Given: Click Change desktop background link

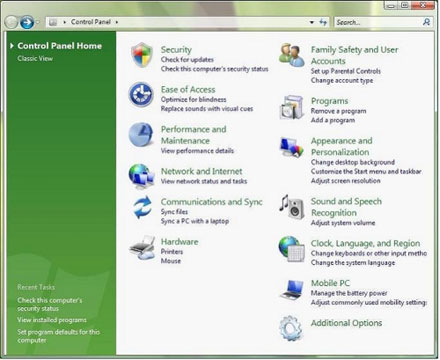Looking at the screenshot, I should (x=353, y=162).
